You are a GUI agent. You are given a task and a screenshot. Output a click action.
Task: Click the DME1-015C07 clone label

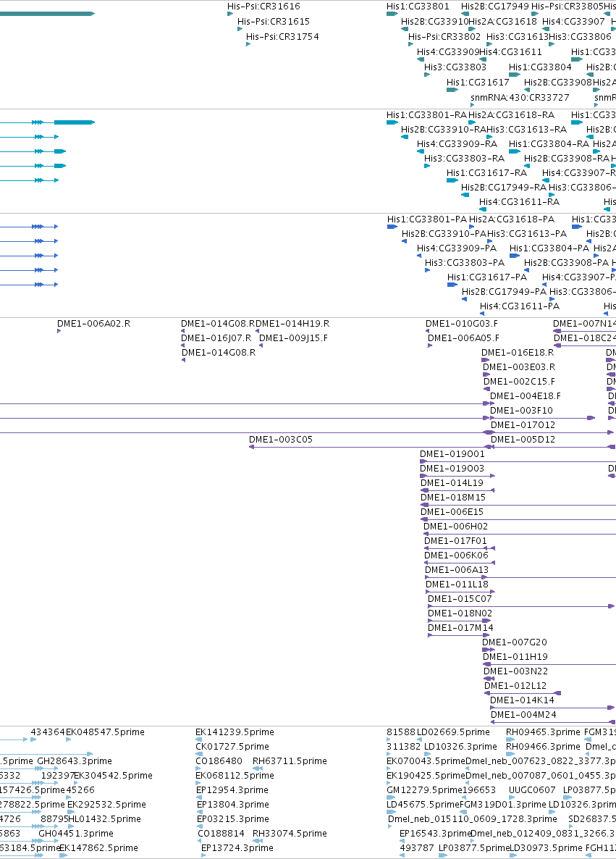(460, 599)
